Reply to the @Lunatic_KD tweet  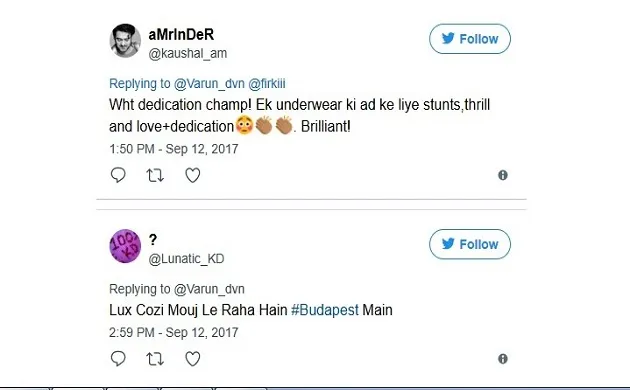[118, 359]
